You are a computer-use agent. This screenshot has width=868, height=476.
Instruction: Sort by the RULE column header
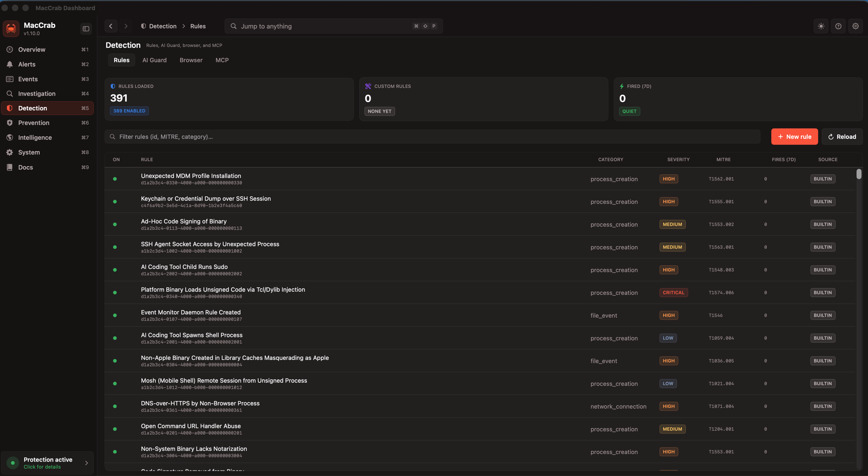(x=147, y=159)
